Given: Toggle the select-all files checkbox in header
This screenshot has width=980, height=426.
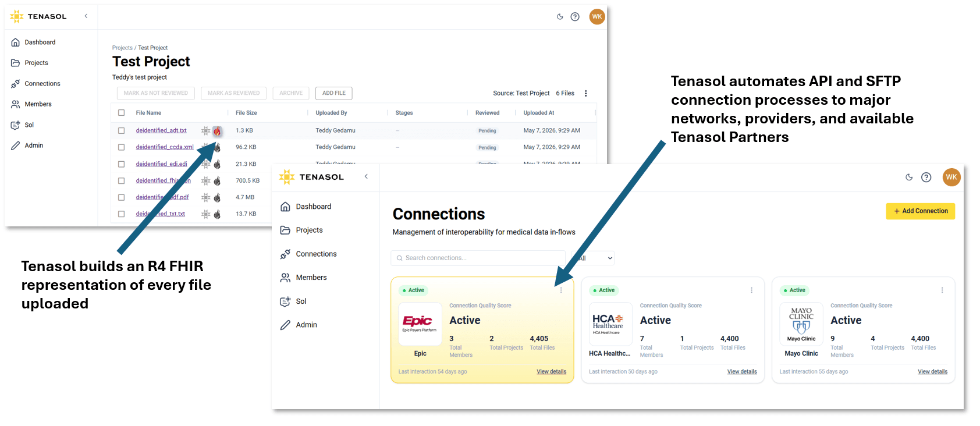Looking at the screenshot, I should tap(122, 113).
